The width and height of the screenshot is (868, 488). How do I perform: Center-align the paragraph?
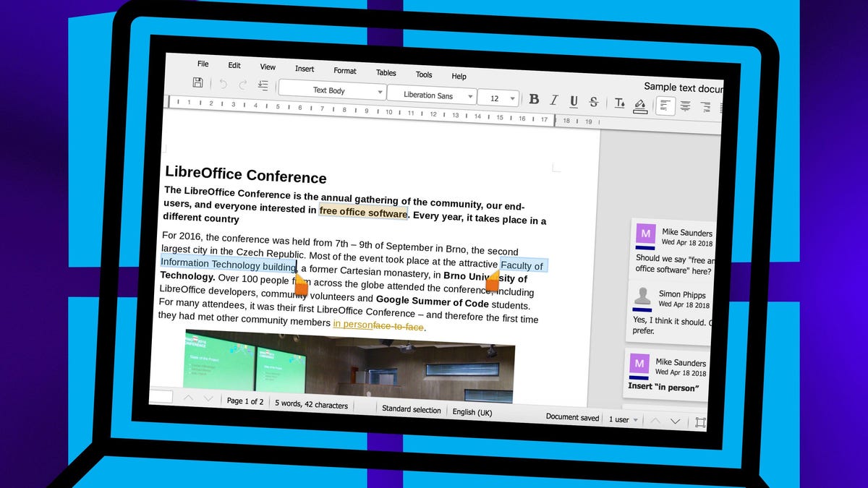685,107
